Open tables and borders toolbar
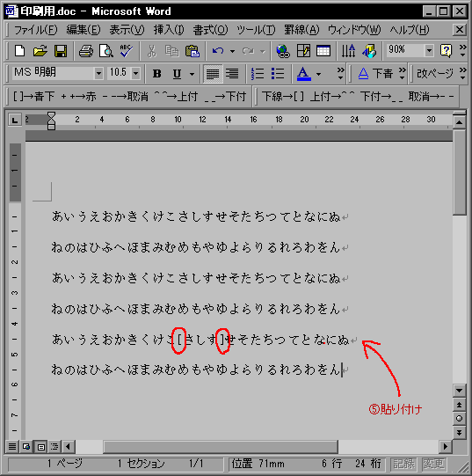Viewport: 472px width, 476px height. pyautogui.click(x=303, y=51)
